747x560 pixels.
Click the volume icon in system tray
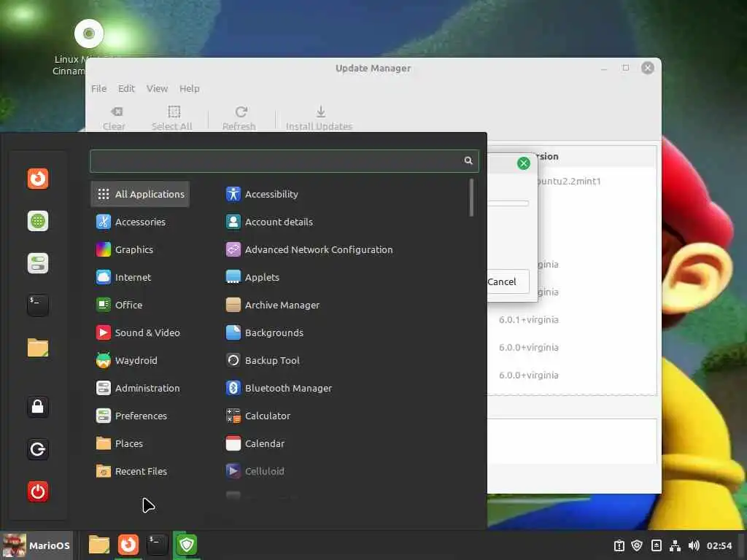pyautogui.click(x=694, y=545)
